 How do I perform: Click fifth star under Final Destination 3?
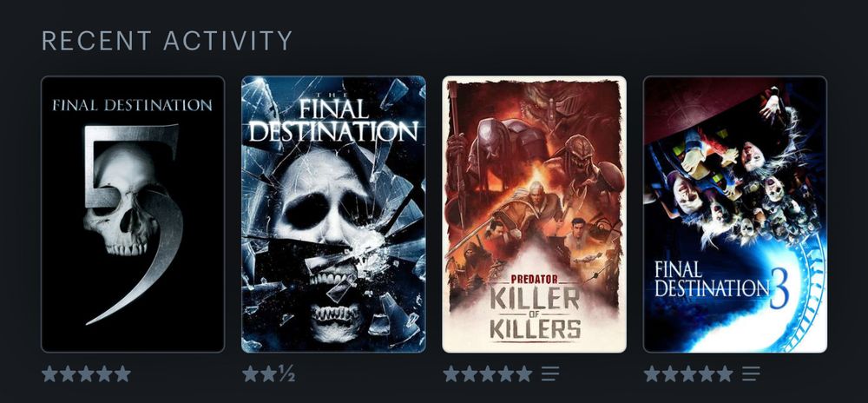pyautogui.click(x=725, y=373)
